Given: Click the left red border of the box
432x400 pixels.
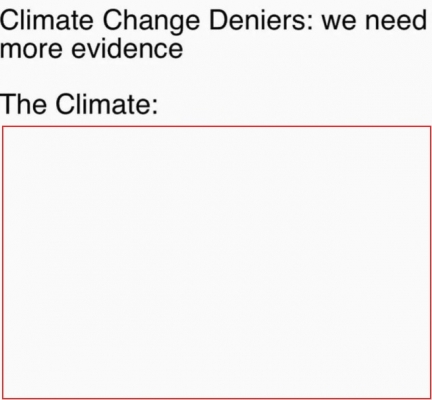Looking at the screenshot, I should tap(3, 262).
